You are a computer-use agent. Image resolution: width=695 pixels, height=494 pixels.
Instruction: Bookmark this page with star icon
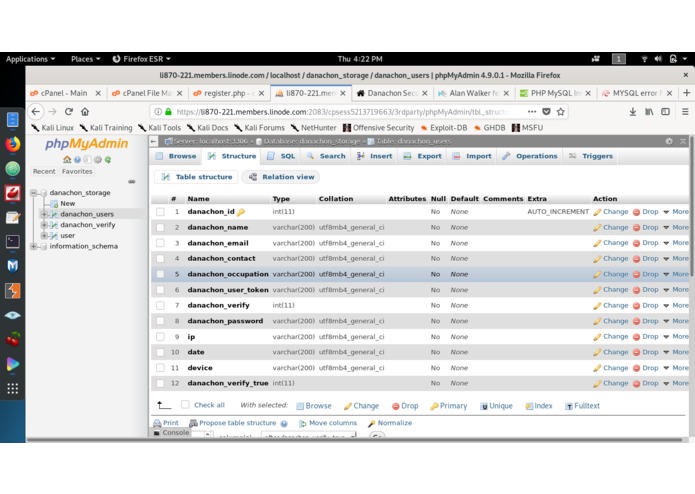point(561,112)
